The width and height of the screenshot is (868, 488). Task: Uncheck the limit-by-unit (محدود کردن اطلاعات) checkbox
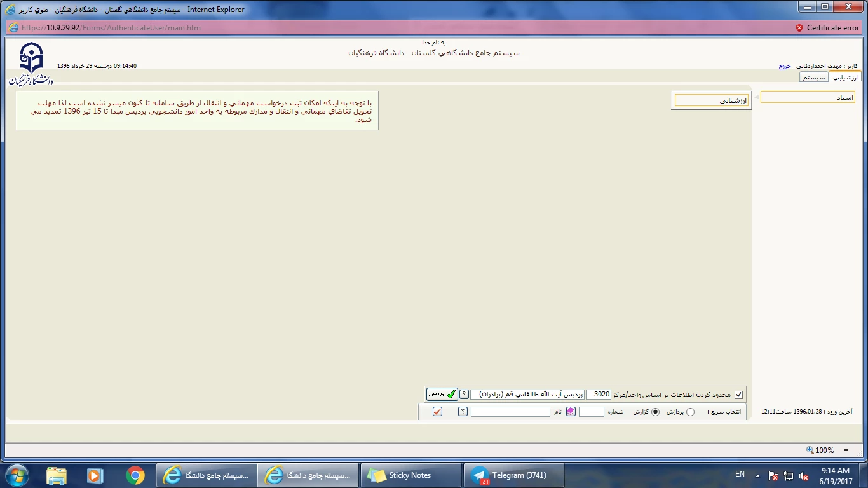tap(738, 395)
